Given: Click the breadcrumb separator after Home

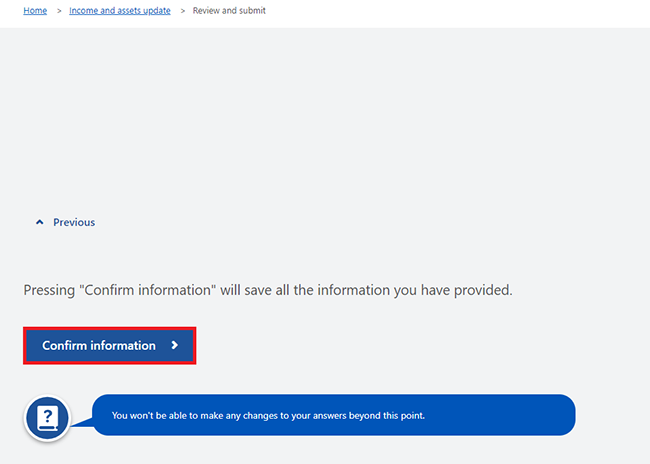Looking at the screenshot, I should point(59,11).
